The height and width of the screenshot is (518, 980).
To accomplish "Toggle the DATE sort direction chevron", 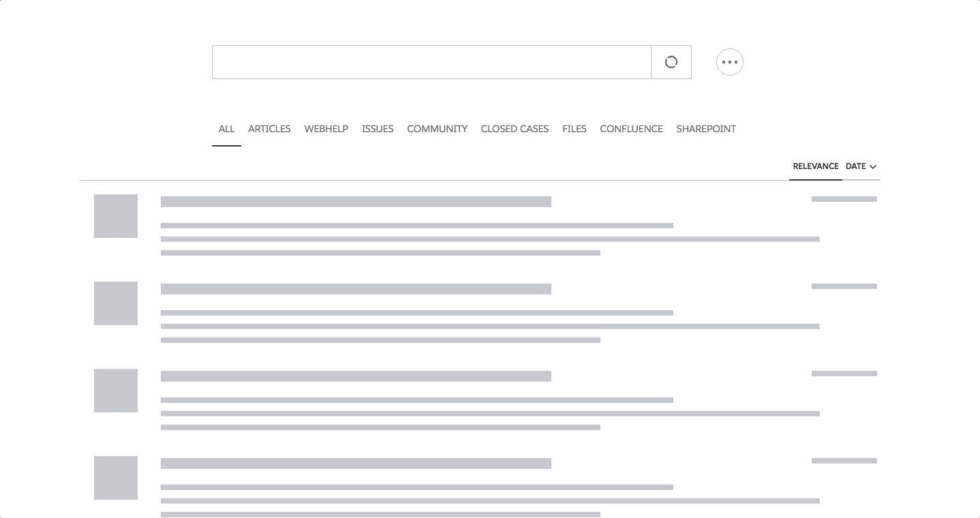I will [873, 167].
